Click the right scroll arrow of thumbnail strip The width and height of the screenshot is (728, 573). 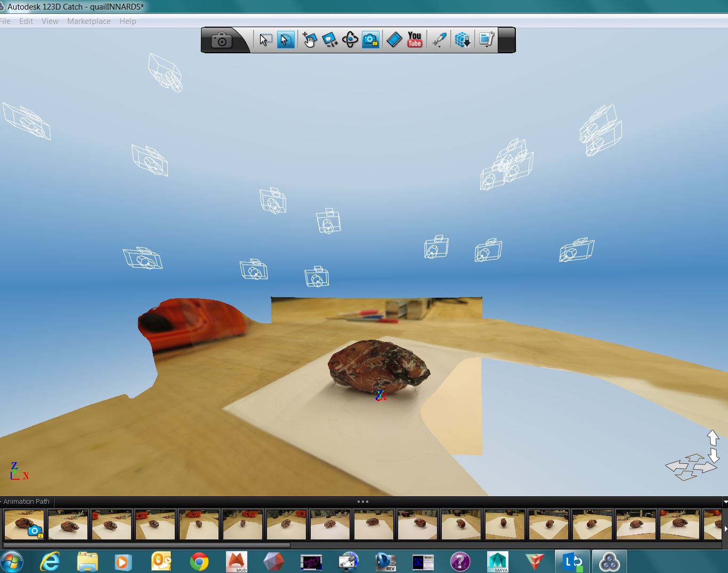[725, 529]
